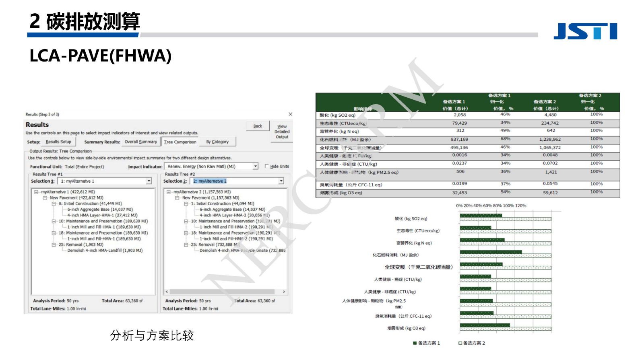The width and height of the screenshot is (644, 362).
Task: Select 4-inch HMA Layer-HMA-2 (30,056 MJ)
Action: tap(235, 215)
